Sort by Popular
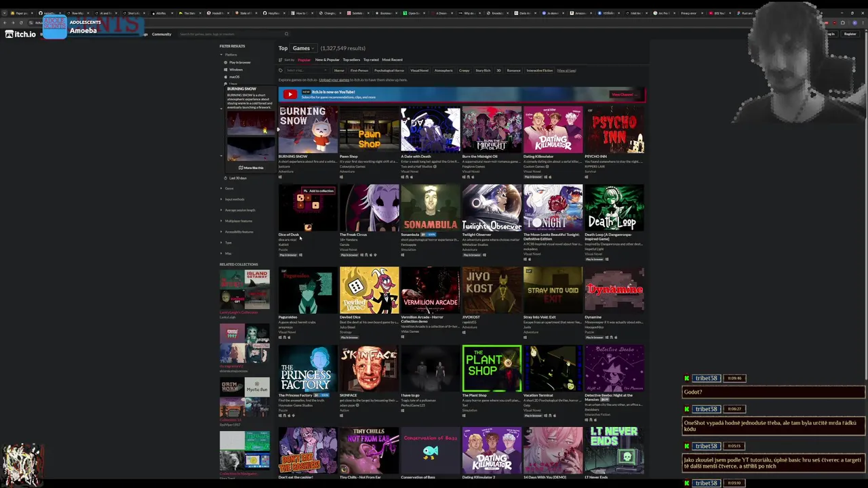868x488 pixels. coord(304,60)
